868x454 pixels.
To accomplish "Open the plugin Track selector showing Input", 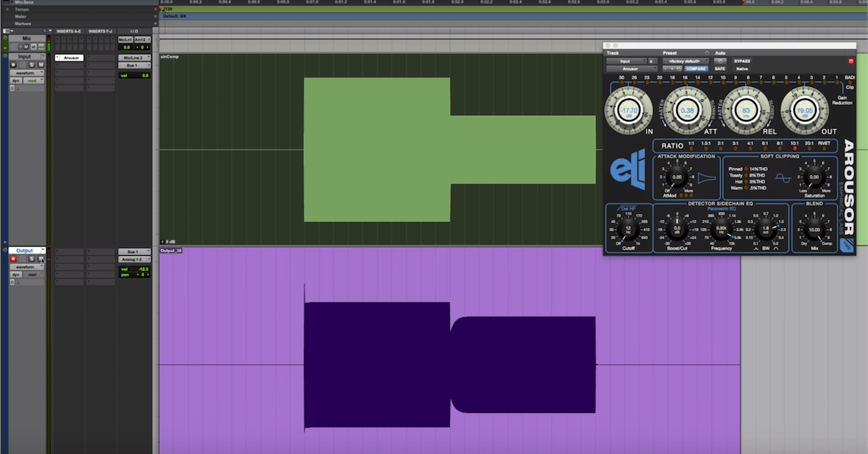I will [626, 61].
